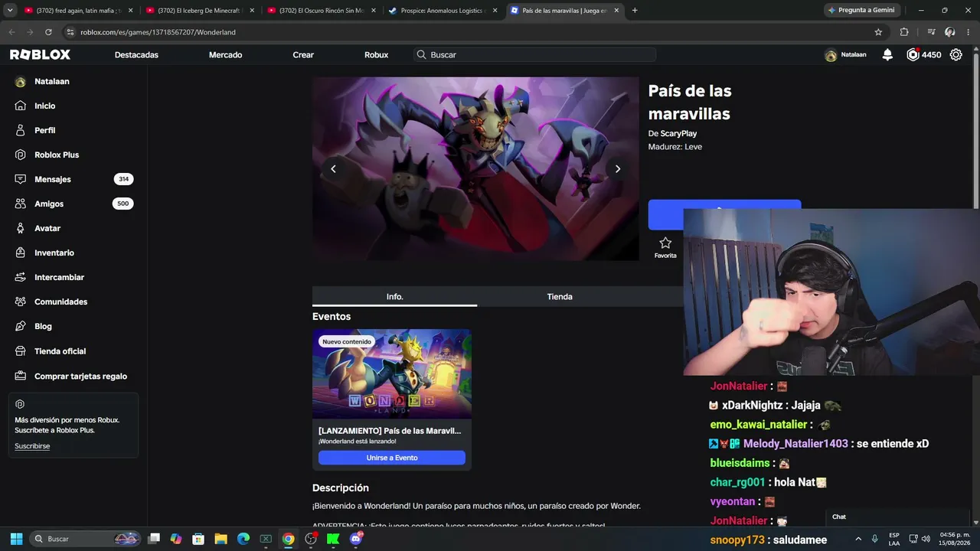Image resolution: width=980 pixels, height=551 pixels.
Task: Open the date and time clock
Action: [955, 539]
